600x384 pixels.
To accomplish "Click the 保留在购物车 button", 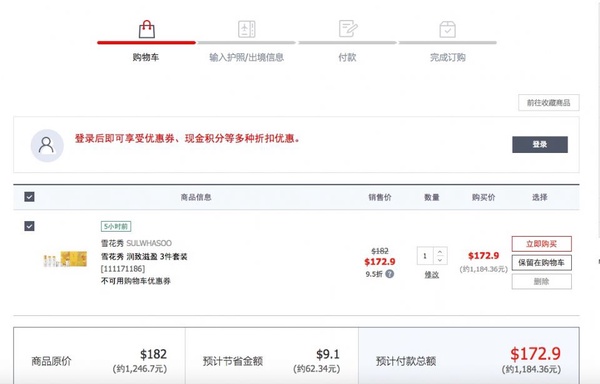I will coord(541,263).
